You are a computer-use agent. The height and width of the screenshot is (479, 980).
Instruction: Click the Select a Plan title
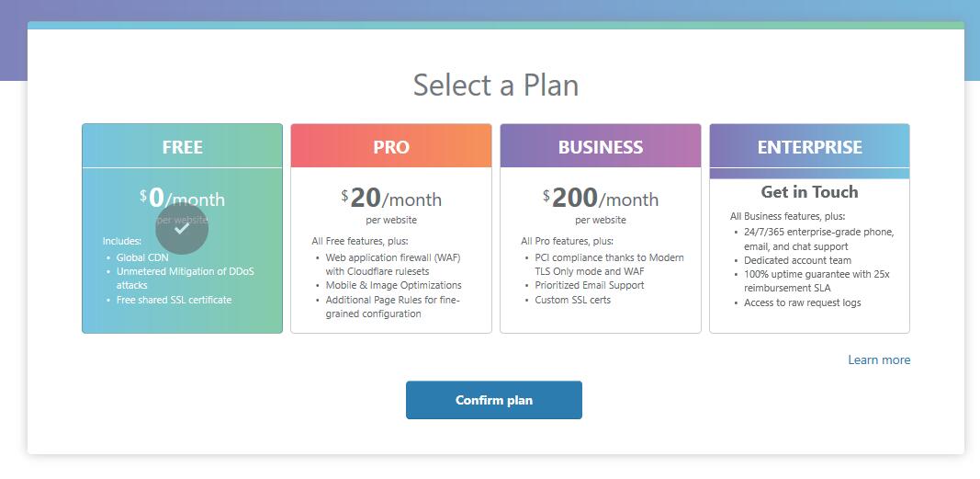point(496,85)
